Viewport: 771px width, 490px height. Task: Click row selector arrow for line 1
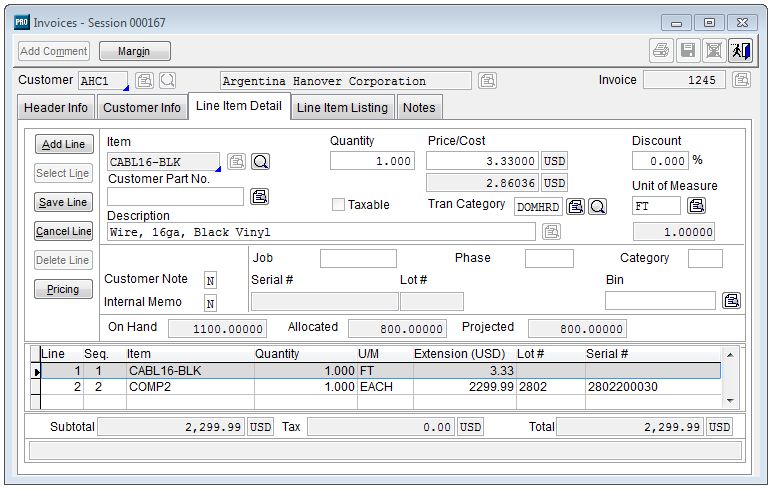[36, 372]
